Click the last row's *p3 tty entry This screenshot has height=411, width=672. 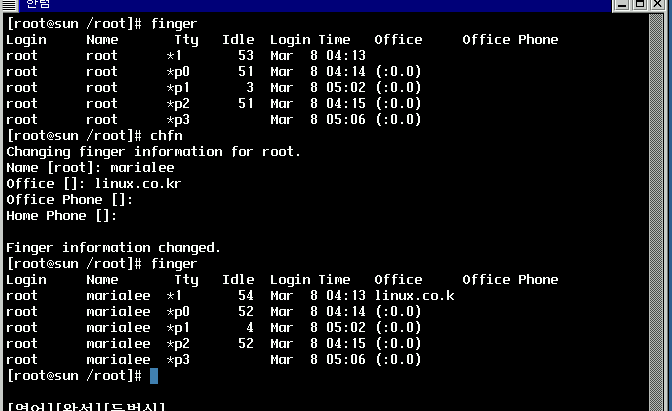pyautogui.click(x=178, y=360)
